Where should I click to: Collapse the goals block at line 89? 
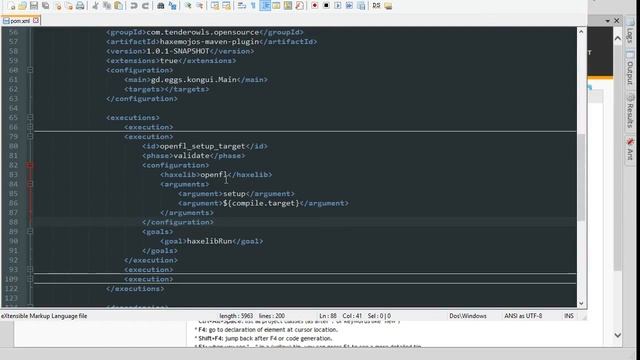tap(30, 231)
